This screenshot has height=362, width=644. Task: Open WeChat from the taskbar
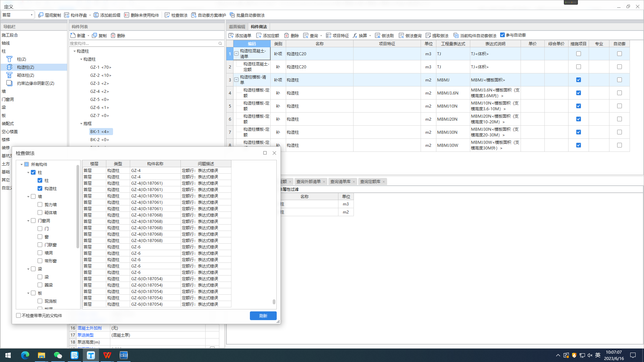tap(58, 355)
